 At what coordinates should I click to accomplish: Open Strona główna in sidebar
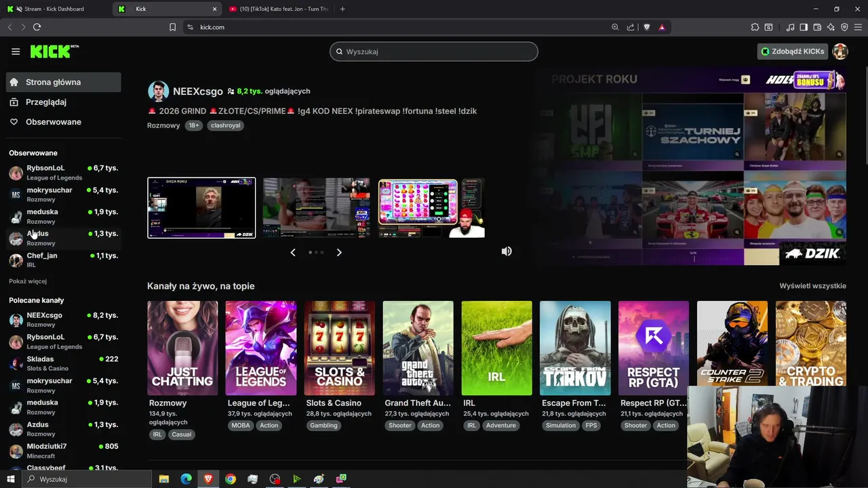63,82
